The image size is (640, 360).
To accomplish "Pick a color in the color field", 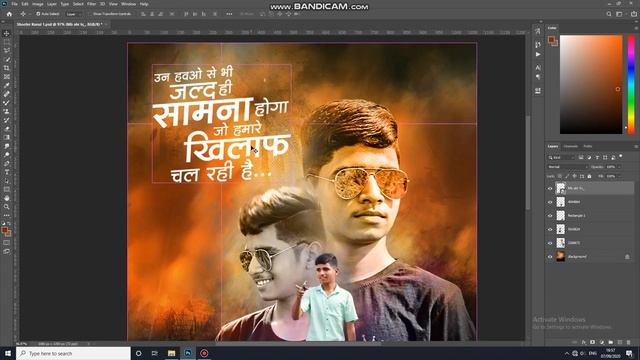I will click(591, 84).
